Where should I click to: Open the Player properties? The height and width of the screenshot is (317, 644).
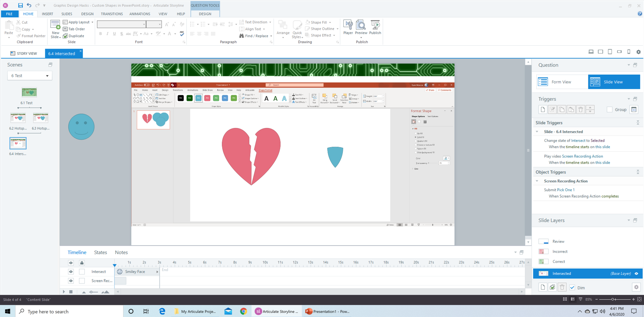click(348, 29)
